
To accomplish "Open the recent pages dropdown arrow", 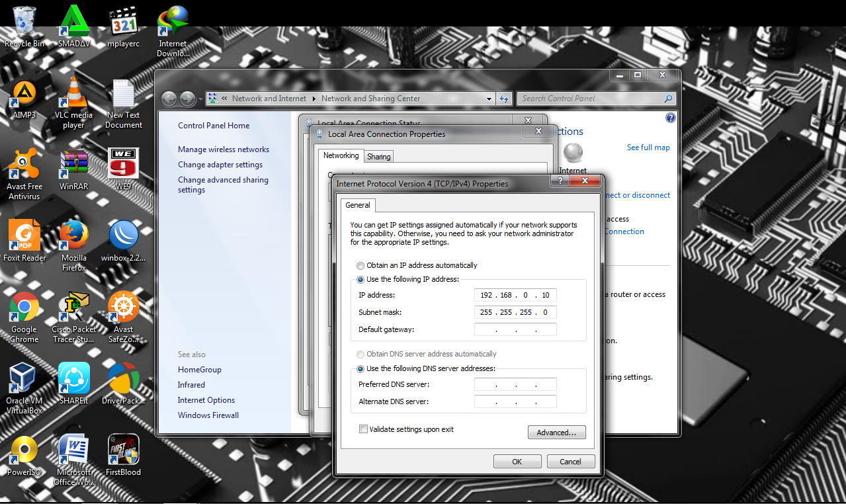I will (200, 99).
